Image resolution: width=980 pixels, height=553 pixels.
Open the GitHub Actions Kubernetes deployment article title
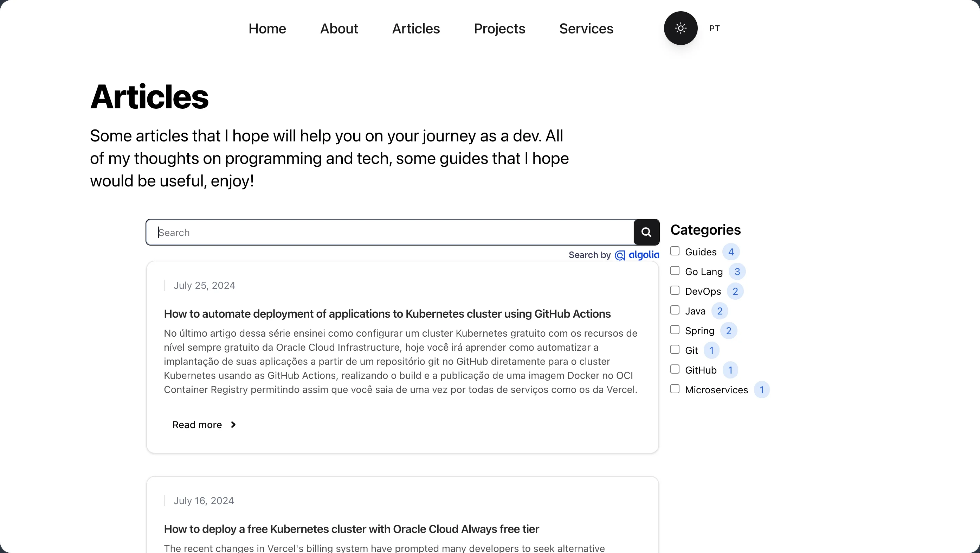[x=387, y=314]
